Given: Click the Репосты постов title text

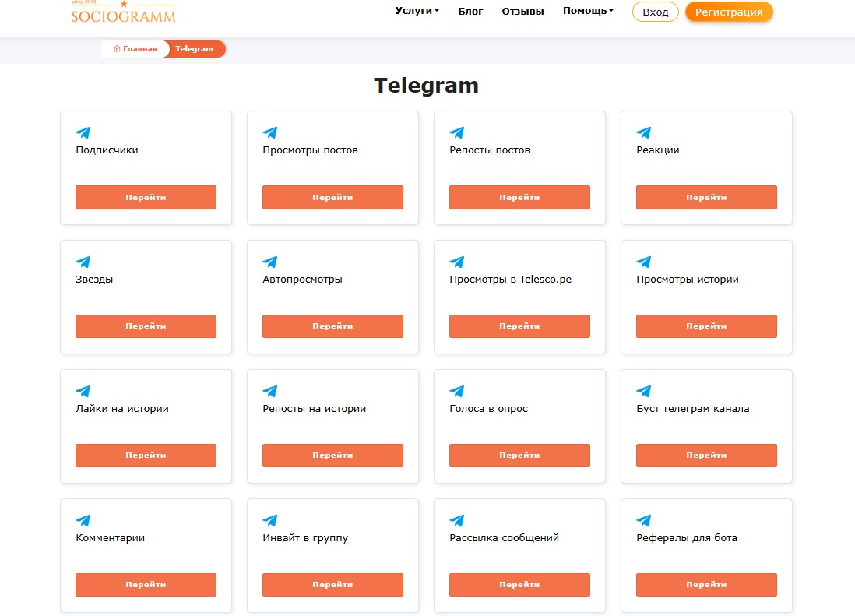Looking at the screenshot, I should pyautogui.click(x=490, y=150).
